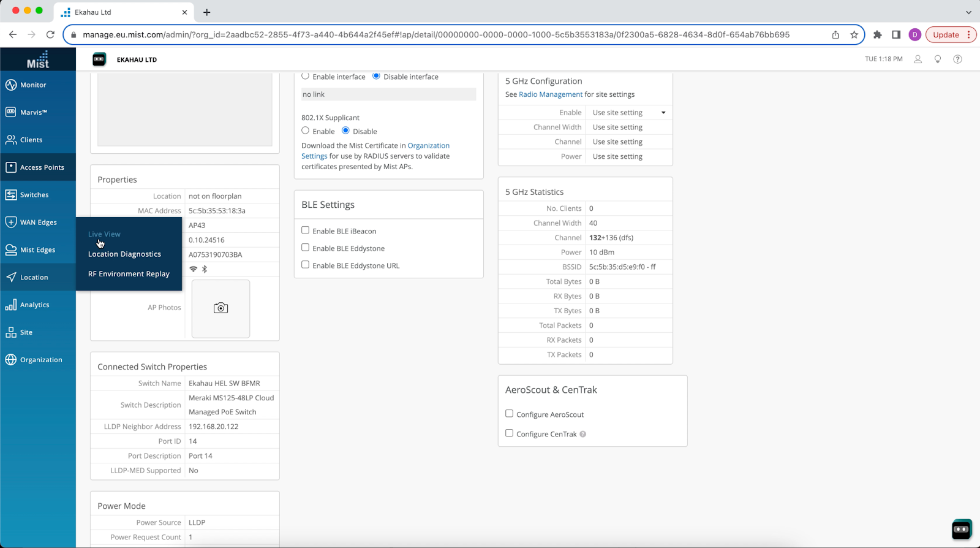
Task: Select Enable for 802.1X Supplicant
Action: point(305,131)
